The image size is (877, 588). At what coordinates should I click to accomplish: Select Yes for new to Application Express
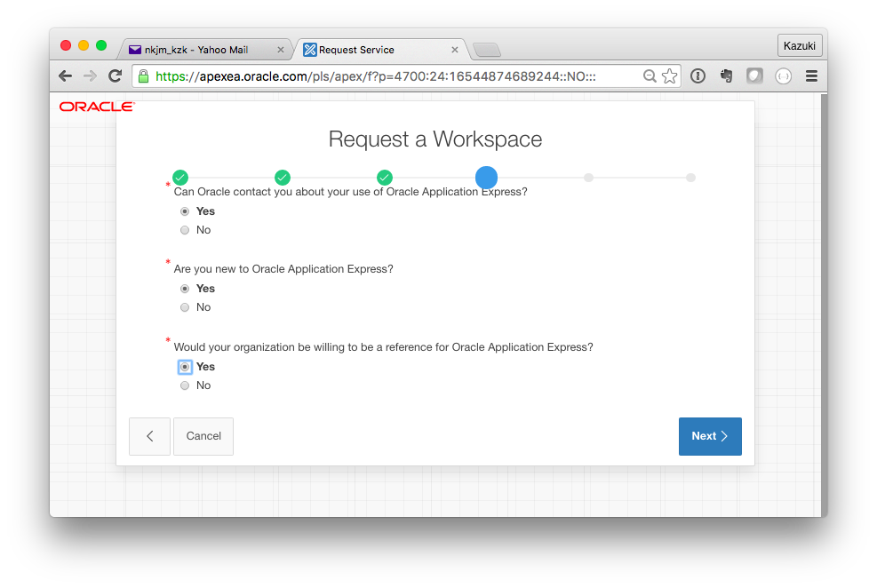(x=185, y=289)
